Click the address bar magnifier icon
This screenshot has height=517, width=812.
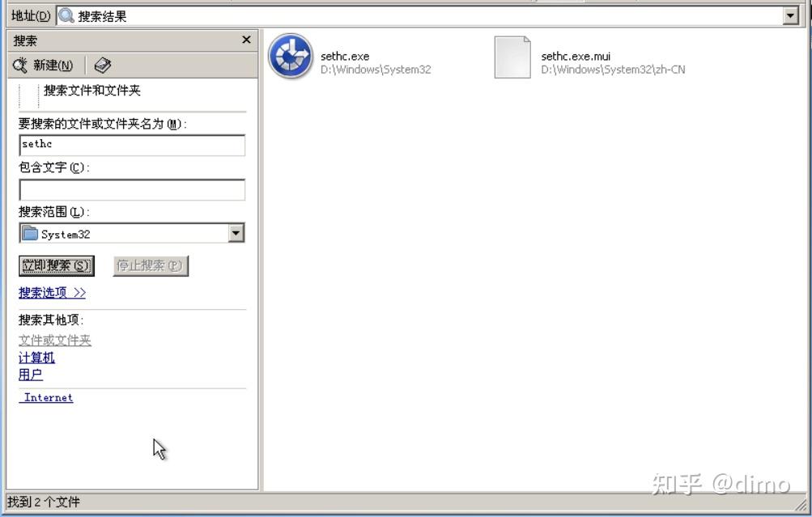66,16
